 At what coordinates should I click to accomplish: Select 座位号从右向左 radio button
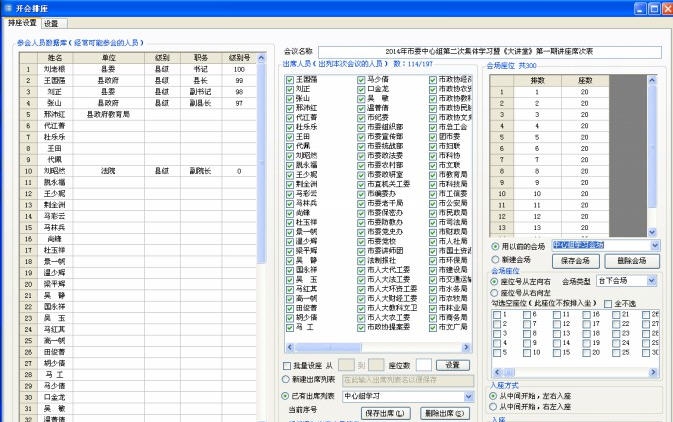click(494, 293)
